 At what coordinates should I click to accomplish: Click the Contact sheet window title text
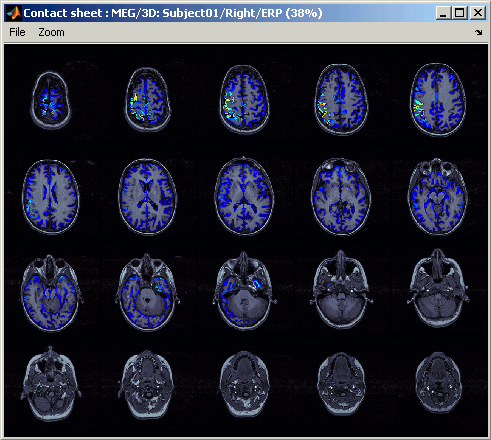[173, 13]
